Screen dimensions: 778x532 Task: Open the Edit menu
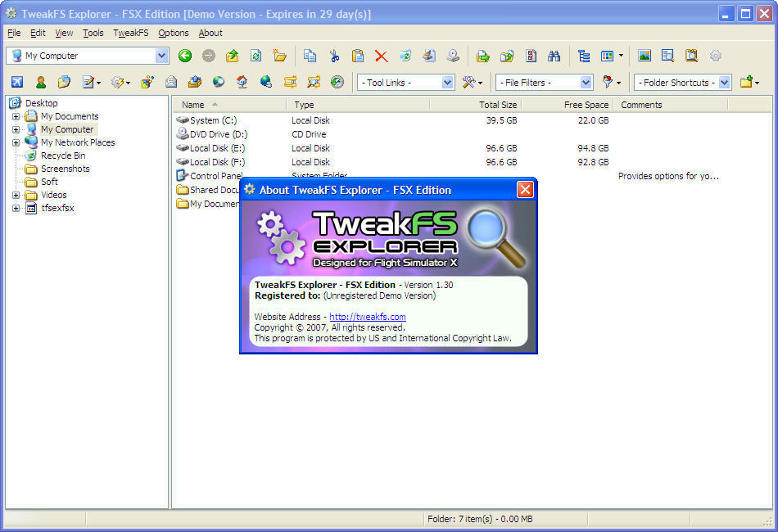(x=38, y=33)
